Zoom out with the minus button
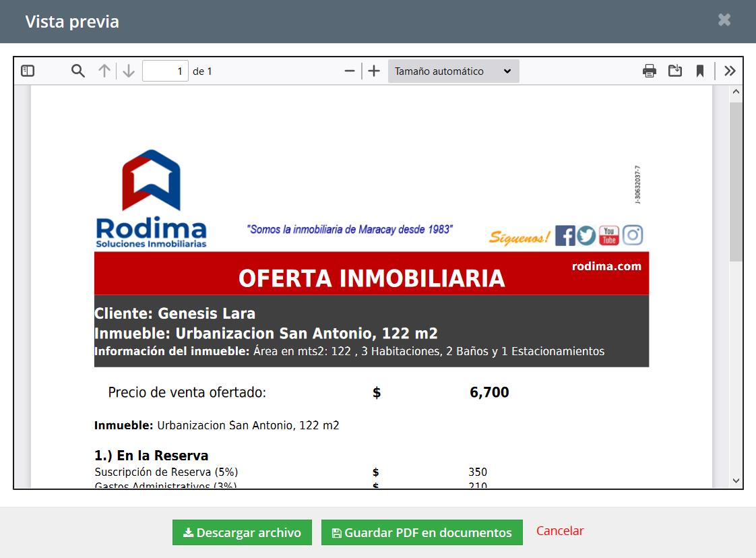The height and width of the screenshot is (558, 756). tap(349, 71)
